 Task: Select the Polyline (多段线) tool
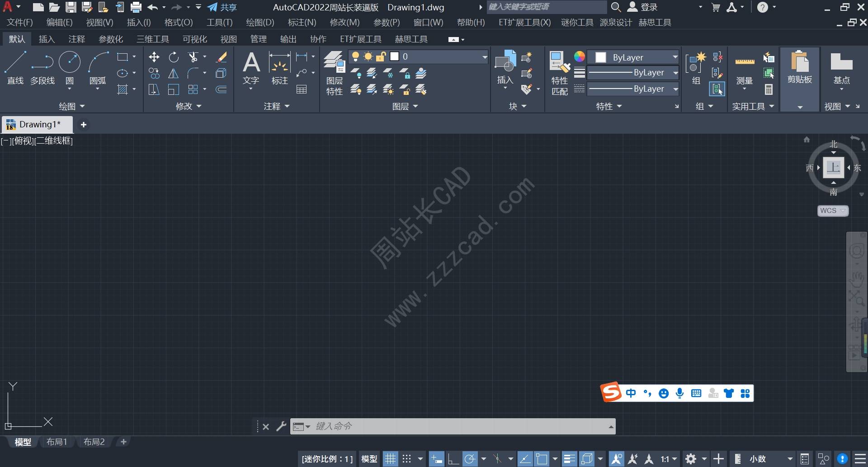(x=42, y=68)
